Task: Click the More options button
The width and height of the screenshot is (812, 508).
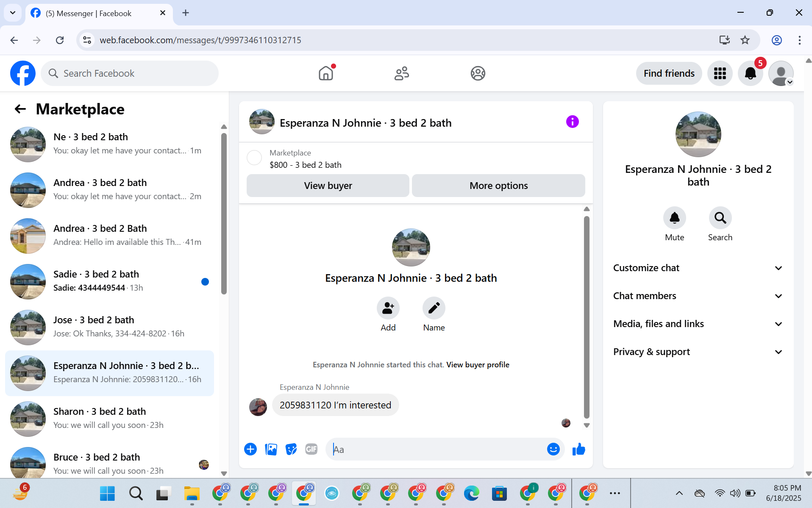Action: click(x=498, y=186)
